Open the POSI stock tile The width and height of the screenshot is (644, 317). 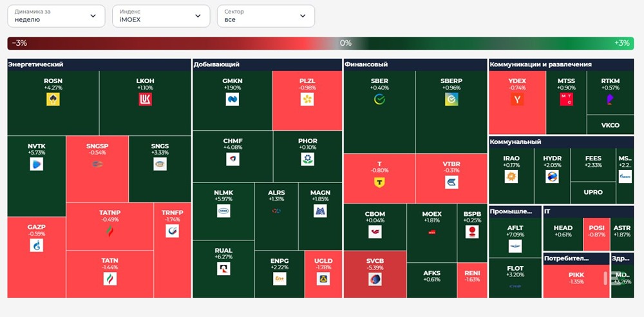tap(596, 235)
